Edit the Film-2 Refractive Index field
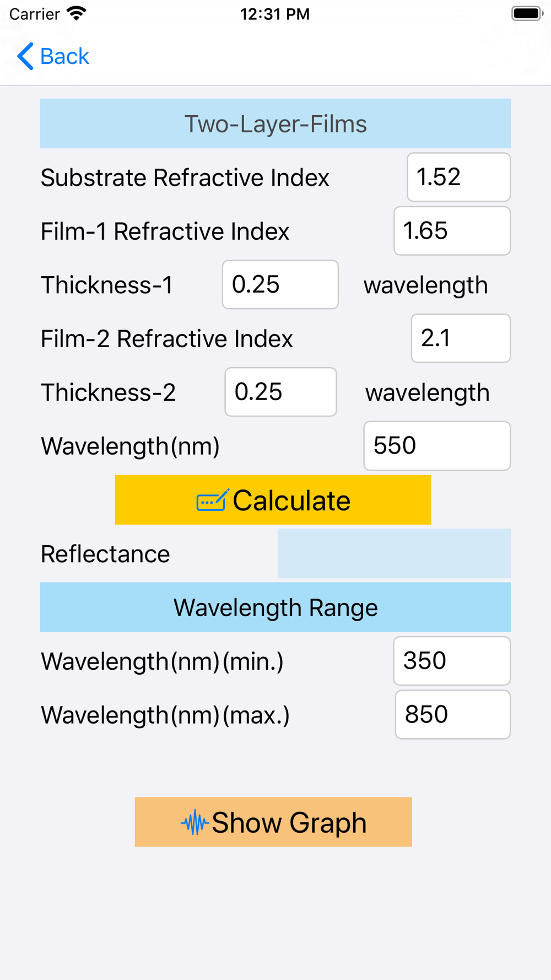 point(461,338)
